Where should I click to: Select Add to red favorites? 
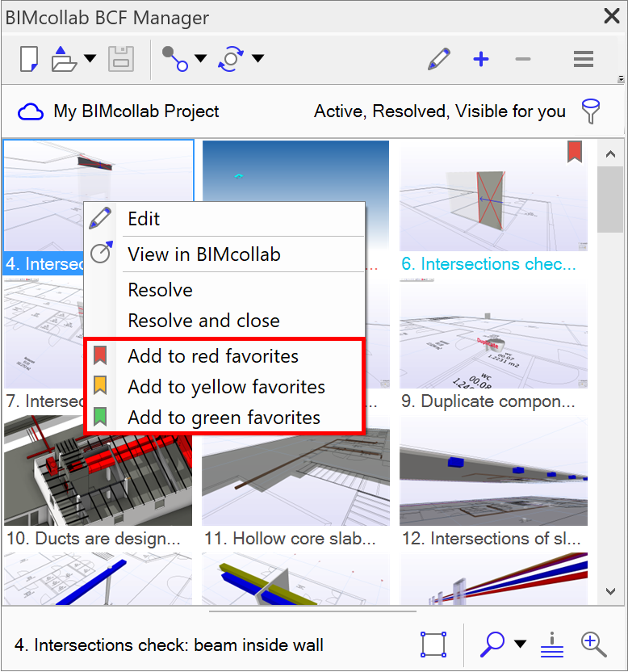click(x=224, y=356)
